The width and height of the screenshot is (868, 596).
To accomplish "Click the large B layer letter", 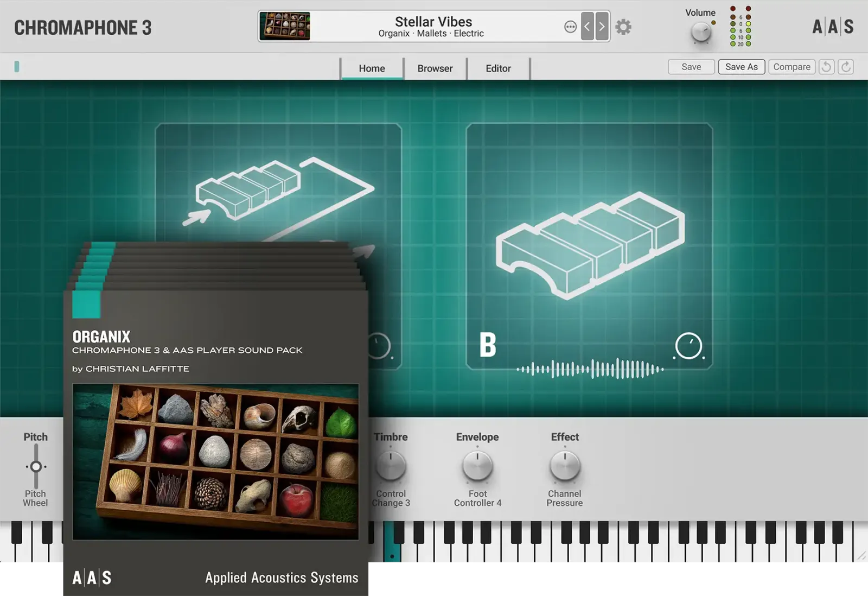I will (x=488, y=345).
